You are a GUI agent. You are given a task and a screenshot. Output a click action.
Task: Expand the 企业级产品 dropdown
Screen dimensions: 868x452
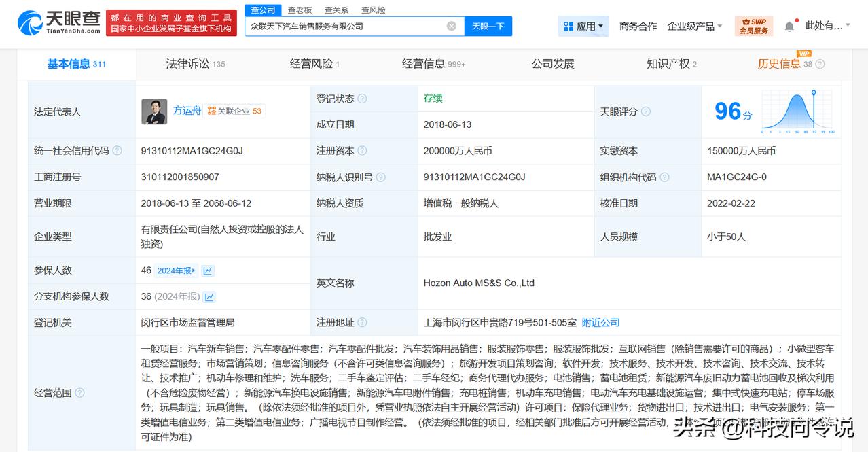[x=695, y=26]
